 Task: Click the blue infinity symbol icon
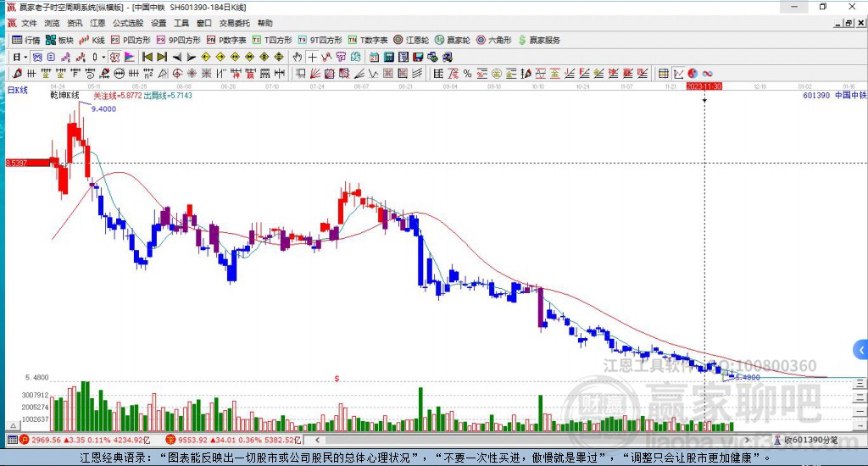[708, 73]
